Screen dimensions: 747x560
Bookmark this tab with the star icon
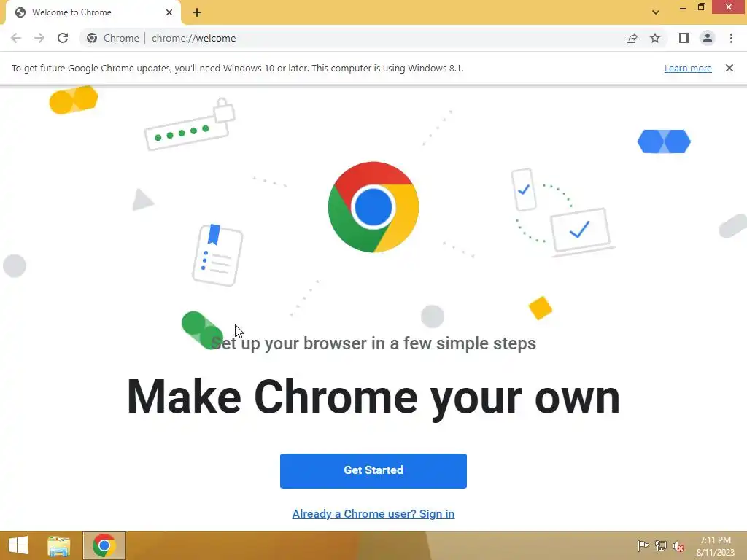click(x=655, y=38)
